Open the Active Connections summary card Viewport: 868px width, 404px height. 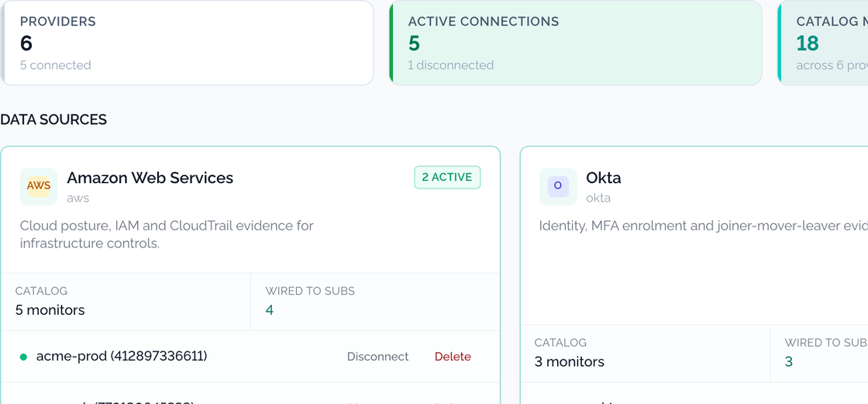tap(576, 43)
